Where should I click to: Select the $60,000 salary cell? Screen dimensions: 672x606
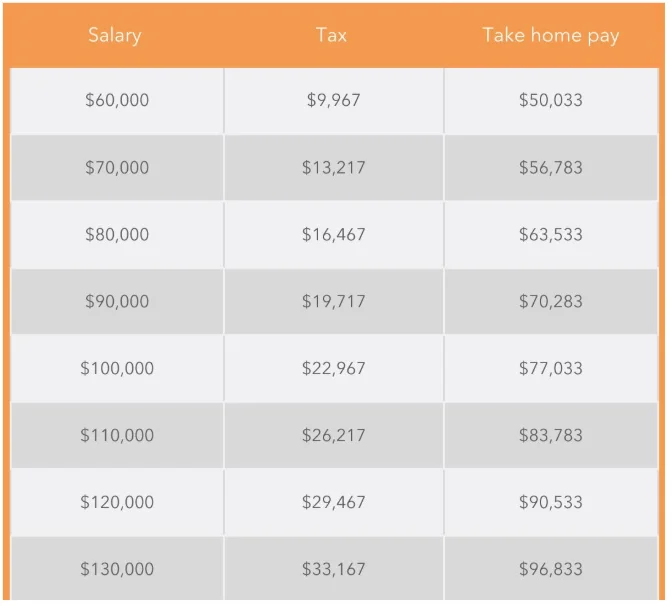click(x=116, y=100)
